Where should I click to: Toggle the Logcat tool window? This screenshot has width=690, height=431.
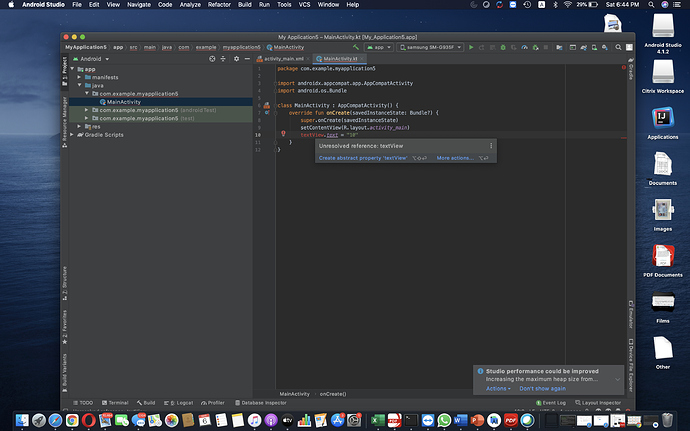point(178,403)
